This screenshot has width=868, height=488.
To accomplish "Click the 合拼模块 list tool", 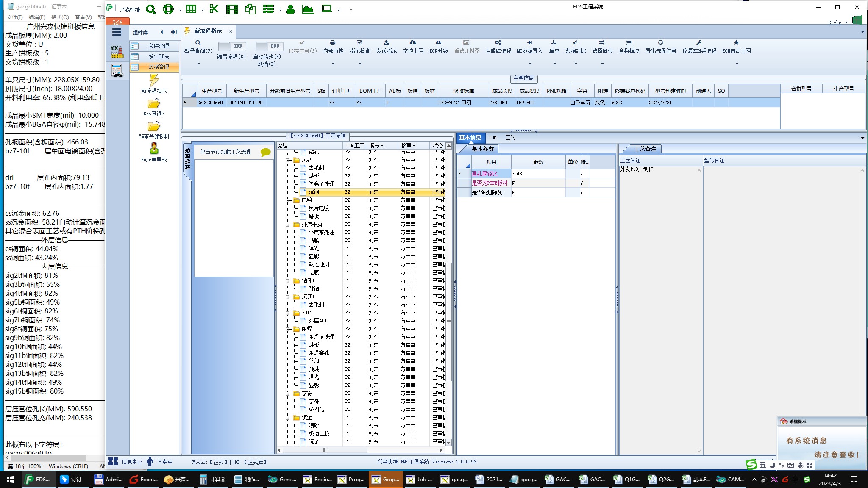I will [629, 47].
